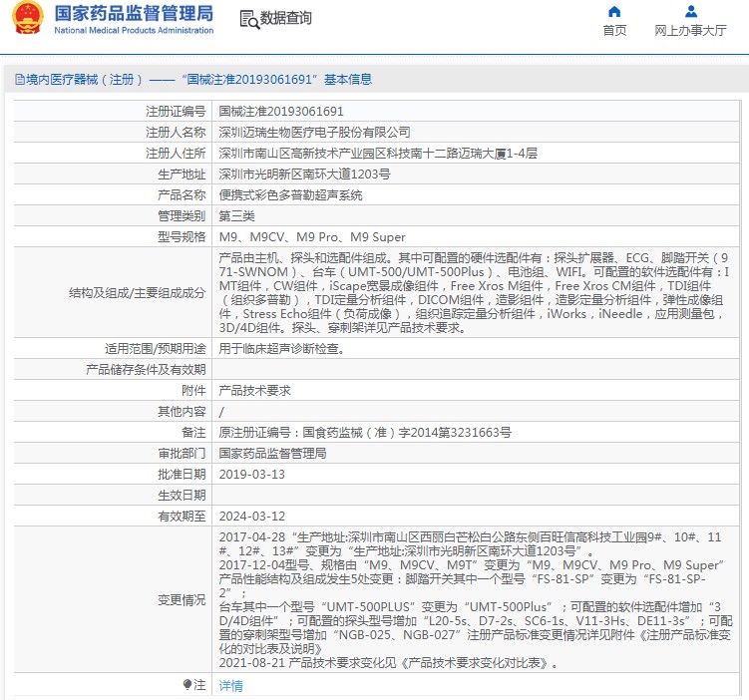749x700 pixels.
Task: Click the approval date 2019-03-13
Action: click(251, 475)
